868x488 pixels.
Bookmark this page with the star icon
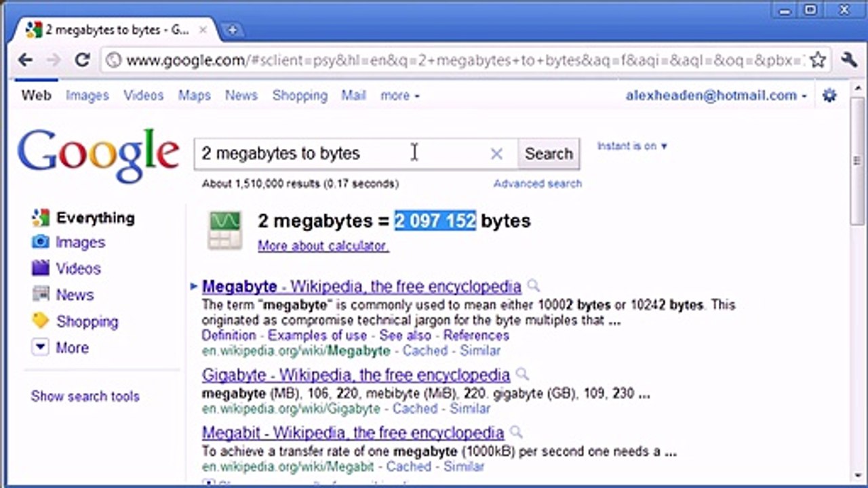[818, 60]
